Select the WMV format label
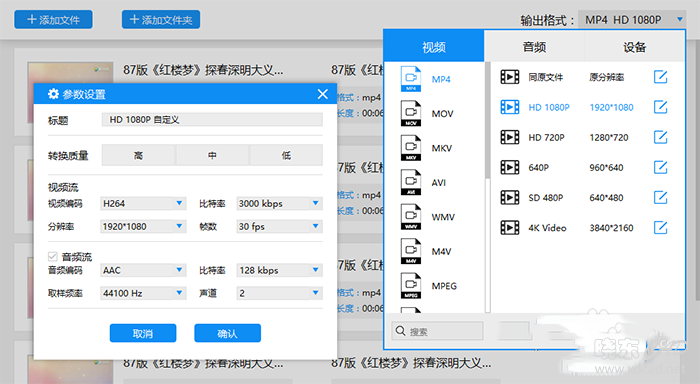 coord(443,217)
